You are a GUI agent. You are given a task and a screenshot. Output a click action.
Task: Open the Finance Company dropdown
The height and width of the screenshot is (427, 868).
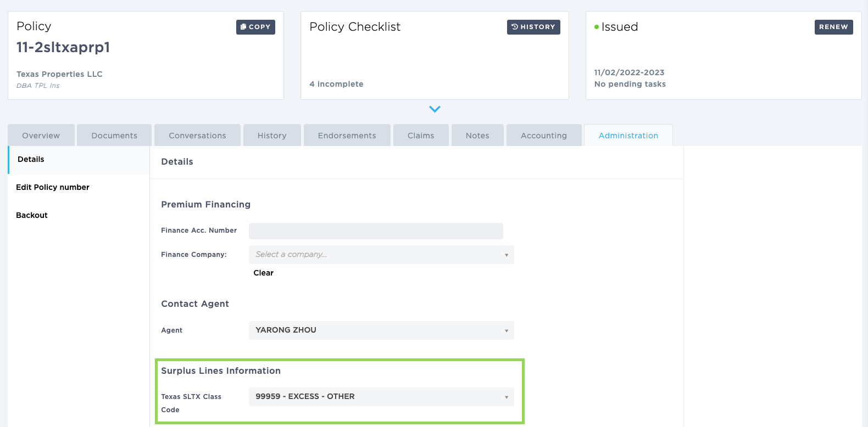click(x=381, y=255)
